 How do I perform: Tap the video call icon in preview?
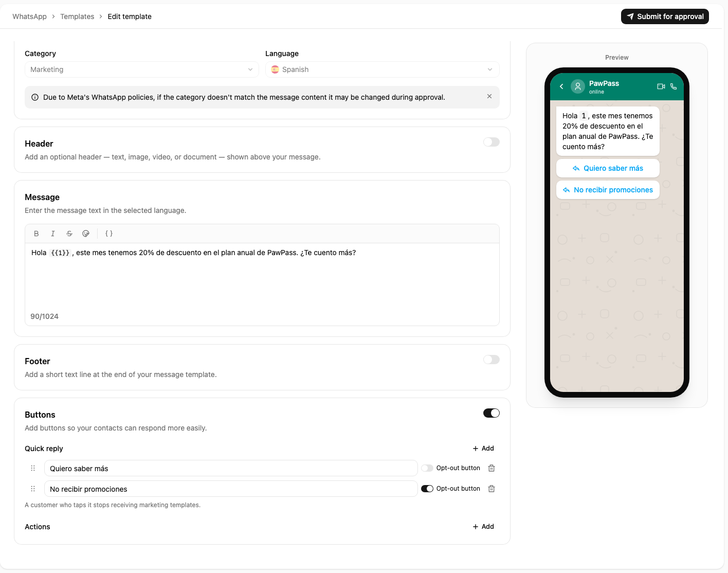click(661, 86)
